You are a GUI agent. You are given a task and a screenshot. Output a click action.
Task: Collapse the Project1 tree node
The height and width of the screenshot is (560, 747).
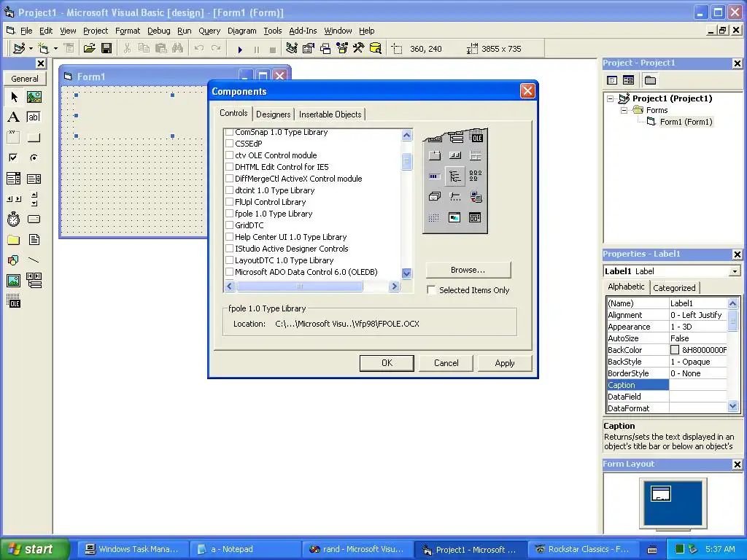(x=611, y=98)
